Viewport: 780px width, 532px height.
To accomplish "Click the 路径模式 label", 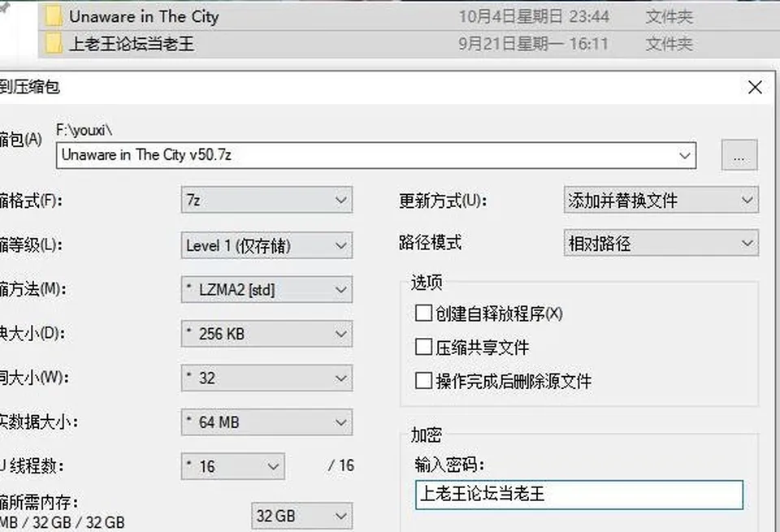I will pos(431,243).
